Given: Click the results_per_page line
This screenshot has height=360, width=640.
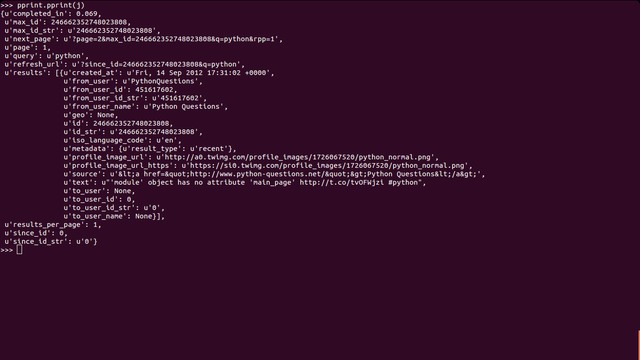Looking at the screenshot, I should pos(53,224).
